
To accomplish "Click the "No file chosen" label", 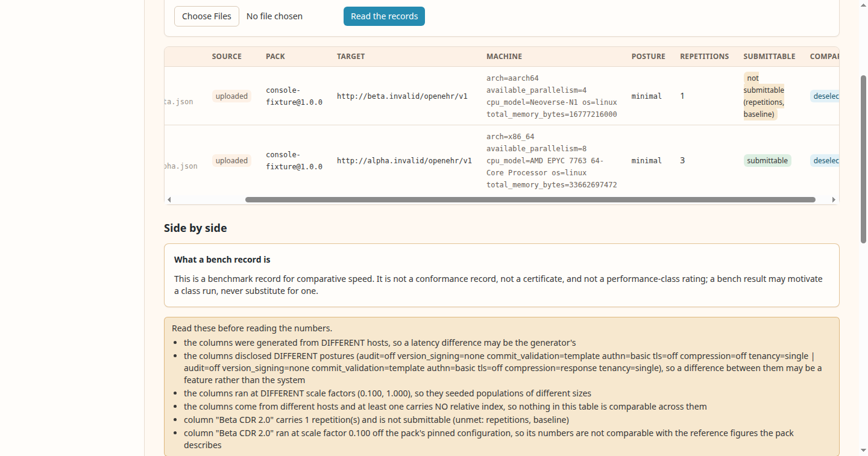I will [x=274, y=16].
